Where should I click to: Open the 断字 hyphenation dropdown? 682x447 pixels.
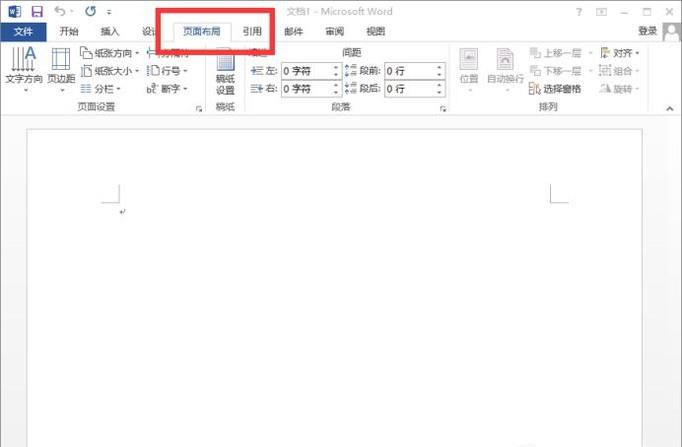point(167,89)
